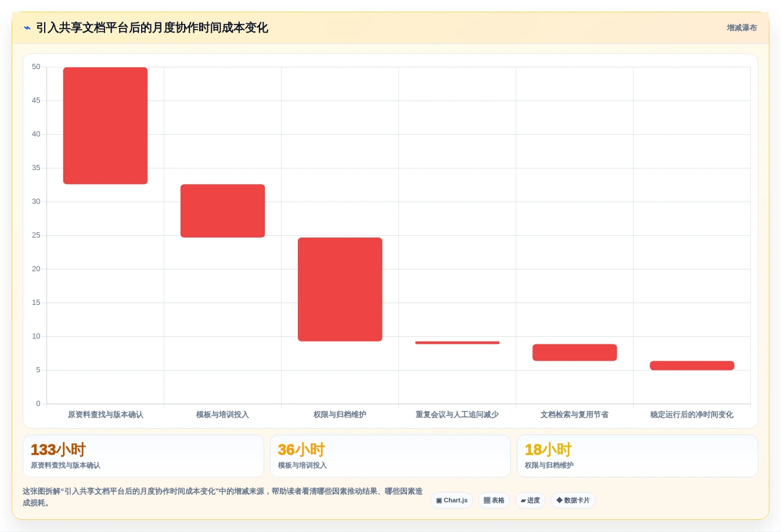Click the 36小时 card caption 模板与培训投入
This screenshot has height=532, width=781.
(302, 465)
